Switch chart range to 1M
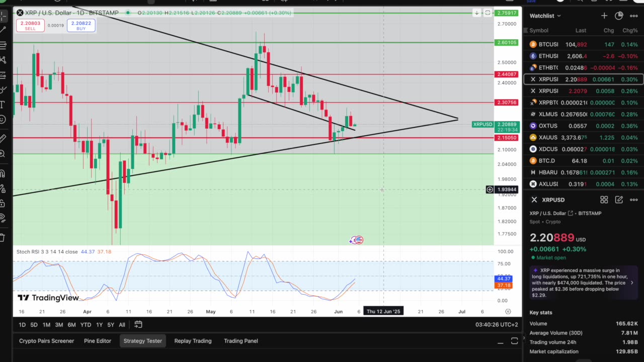This screenshot has width=644, height=362. point(46,325)
